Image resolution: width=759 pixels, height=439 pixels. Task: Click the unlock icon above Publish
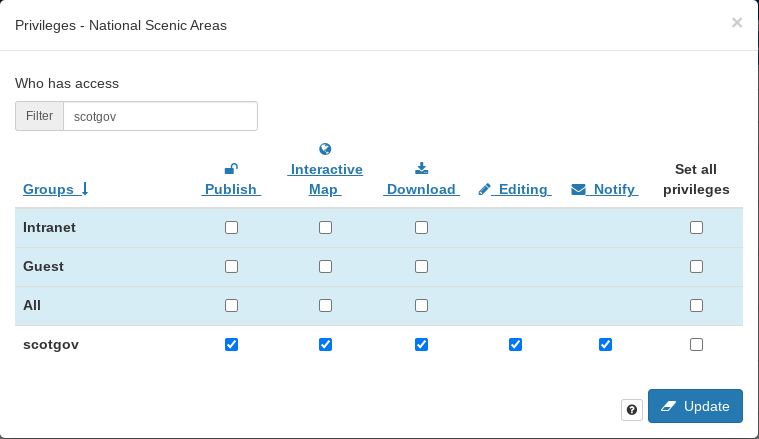click(x=231, y=169)
